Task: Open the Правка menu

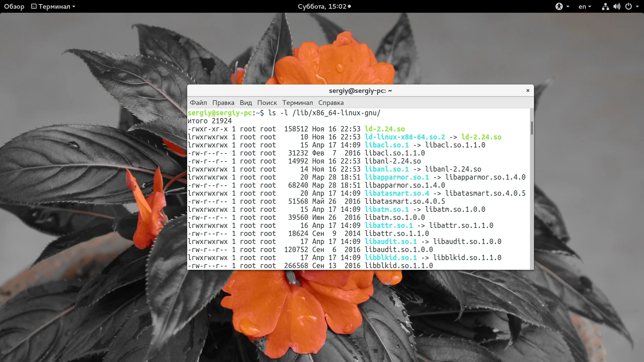Action: pyautogui.click(x=223, y=103)
